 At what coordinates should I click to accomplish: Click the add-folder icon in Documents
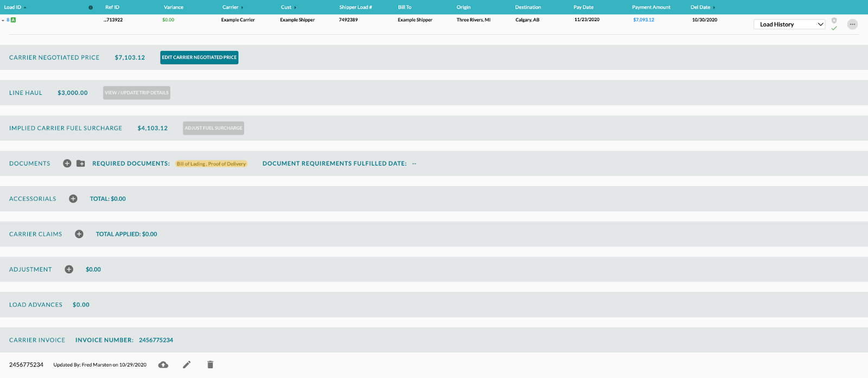point(81,163)
